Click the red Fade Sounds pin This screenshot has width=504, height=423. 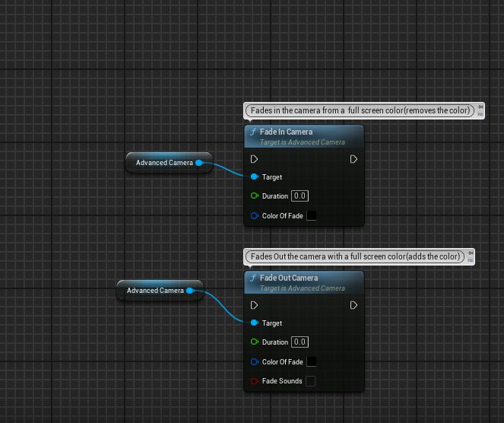[254, 381]
